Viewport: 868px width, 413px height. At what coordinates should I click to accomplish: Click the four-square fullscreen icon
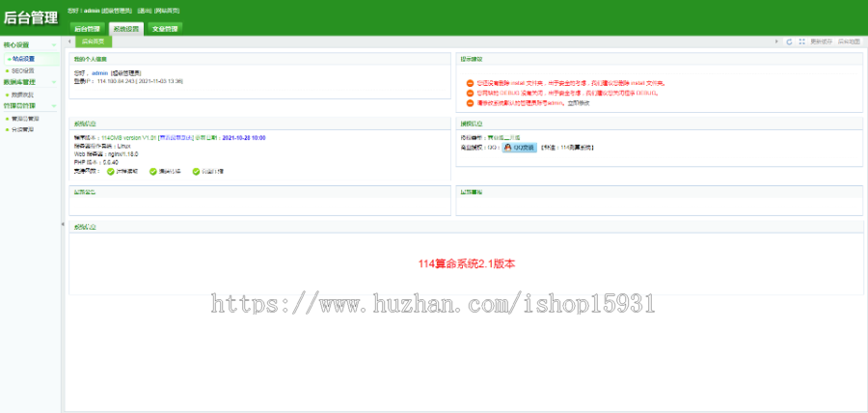[x=801, y=41]
